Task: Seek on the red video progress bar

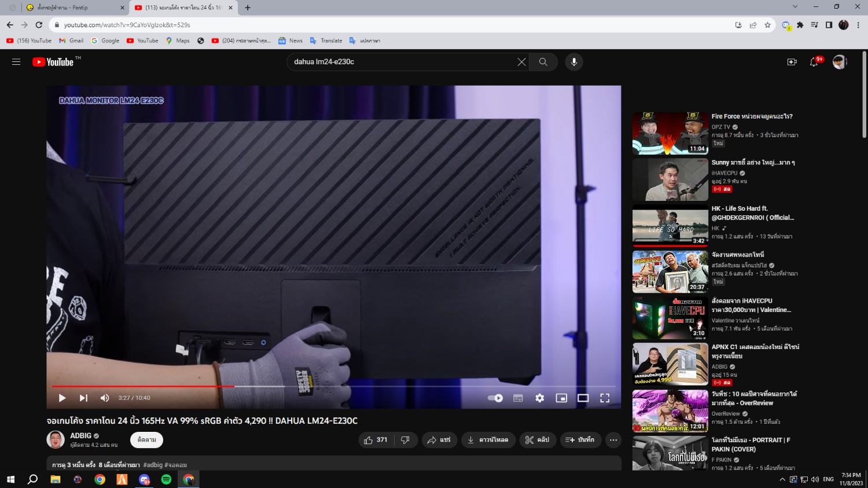Action: 334,386
